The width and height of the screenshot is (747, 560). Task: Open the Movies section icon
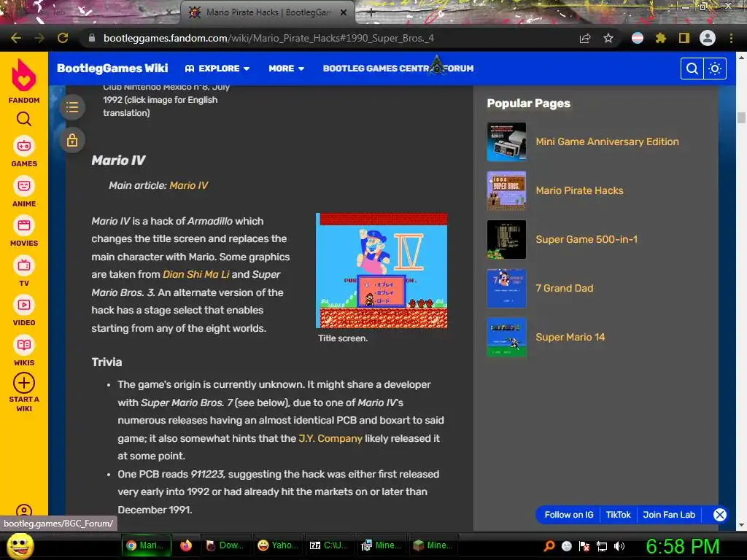[x=24, y=225]
